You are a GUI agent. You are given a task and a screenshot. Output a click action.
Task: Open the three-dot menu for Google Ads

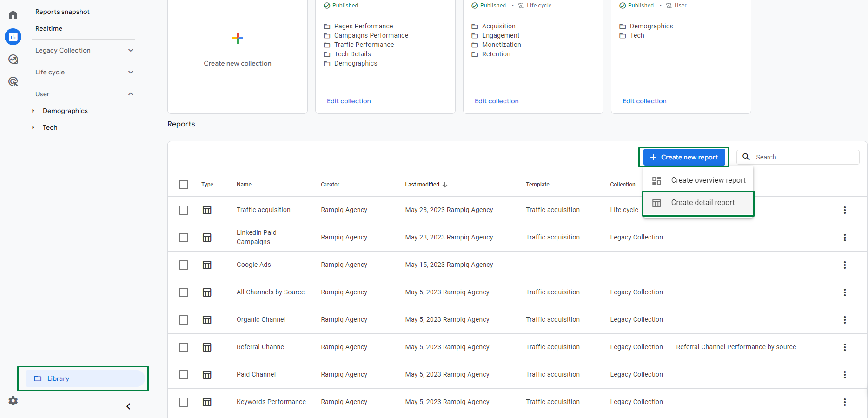pyautogui.click(x=845, y=265)
